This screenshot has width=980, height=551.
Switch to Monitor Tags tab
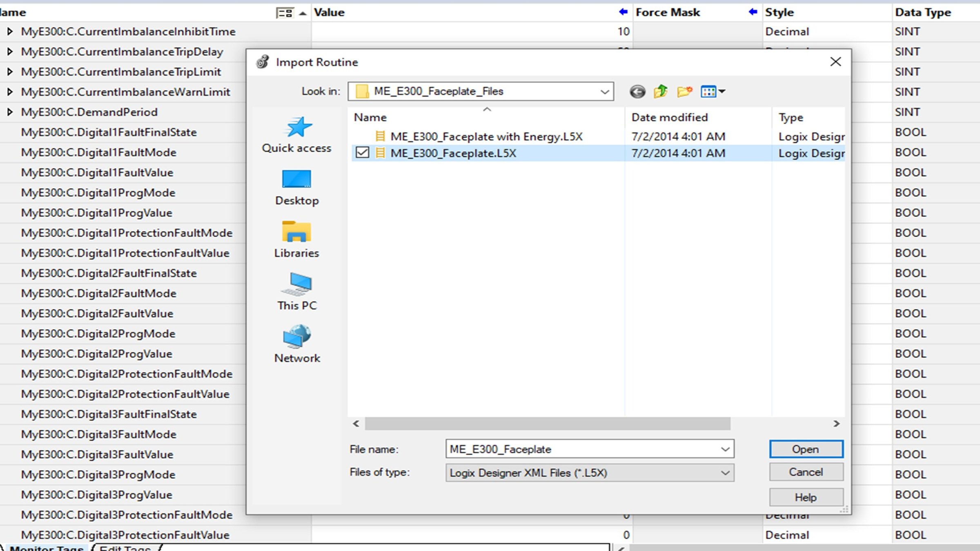[x=47, y=548]
